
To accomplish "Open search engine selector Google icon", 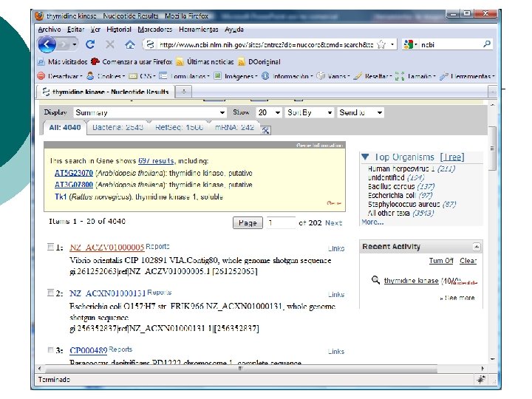I will pos(409,44).
